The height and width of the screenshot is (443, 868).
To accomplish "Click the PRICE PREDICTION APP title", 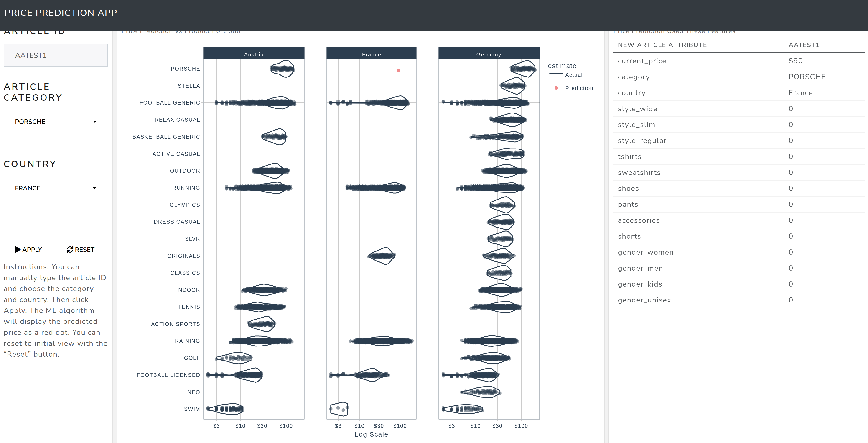I will click(61, 13).
